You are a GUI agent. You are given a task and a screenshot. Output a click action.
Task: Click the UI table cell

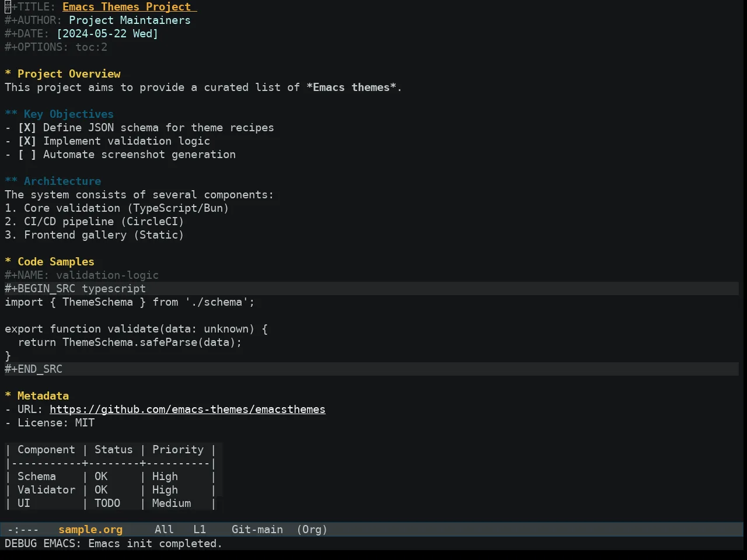coord(24,503)
